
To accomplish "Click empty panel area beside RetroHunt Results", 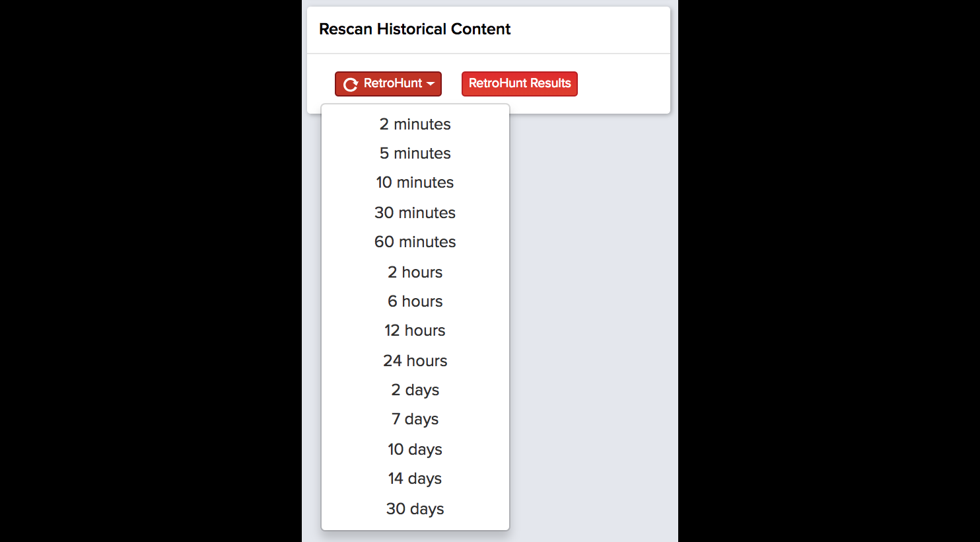I will coord(623,84).
